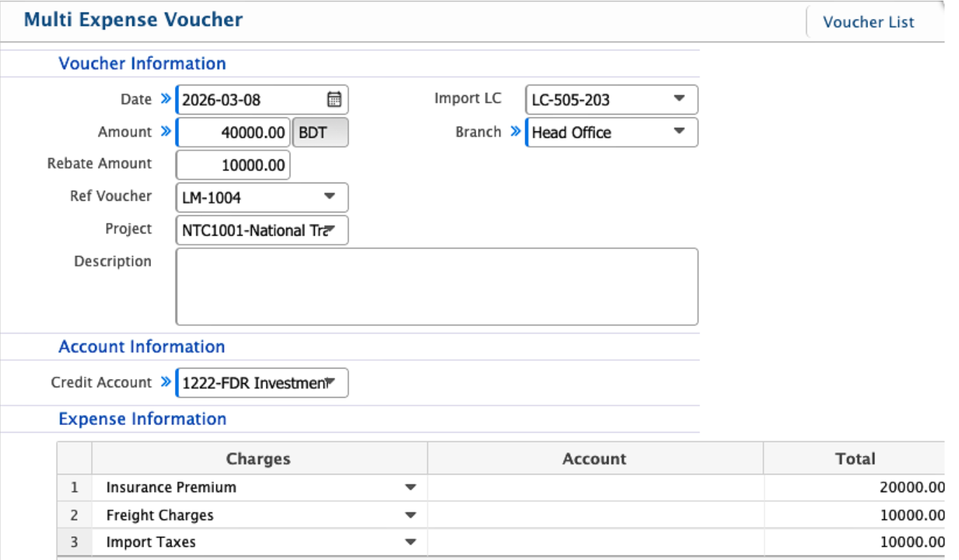
Task: Expand the Credit Account dropdown
Action: [x=332, y=382]
